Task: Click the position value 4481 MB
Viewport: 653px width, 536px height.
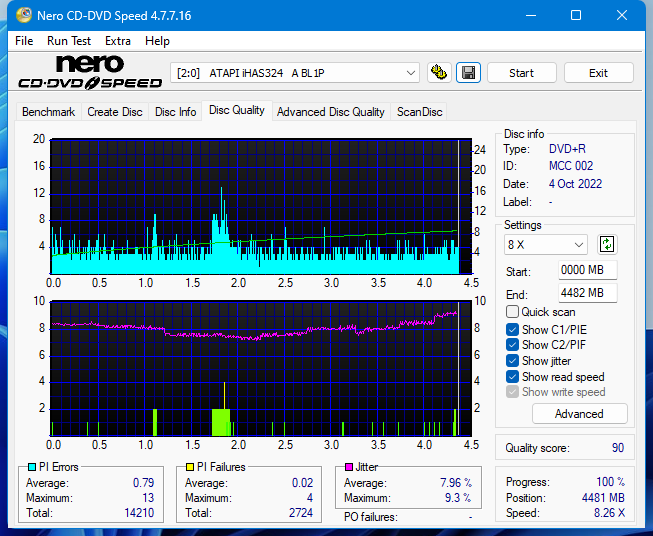Action: coord(603,498)
